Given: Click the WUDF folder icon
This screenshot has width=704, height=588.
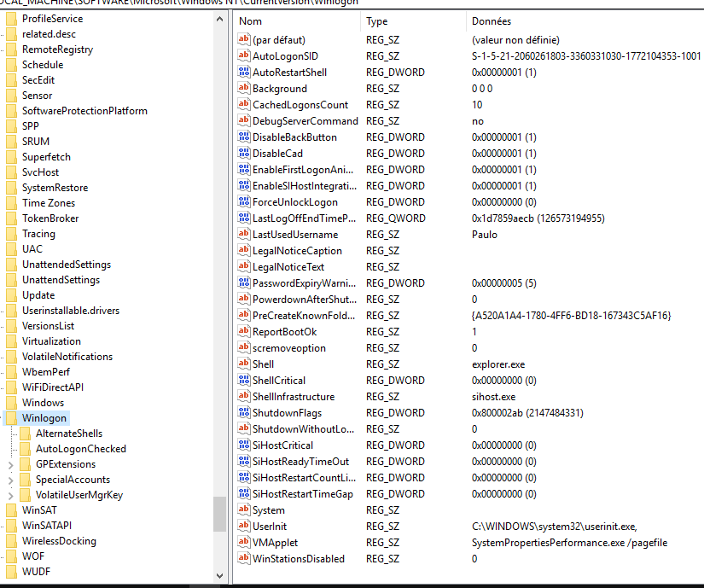Looking at the screenshot, I should click(12, 572).
